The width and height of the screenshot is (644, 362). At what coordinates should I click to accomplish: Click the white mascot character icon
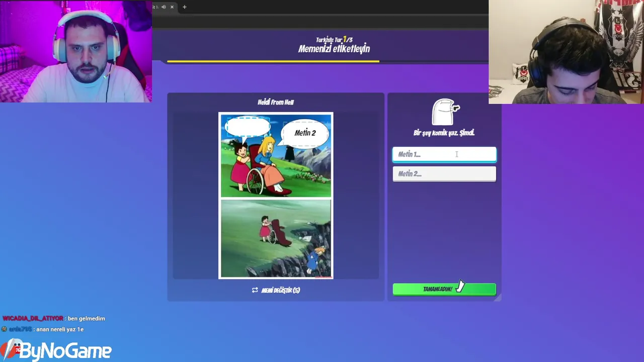446,112
